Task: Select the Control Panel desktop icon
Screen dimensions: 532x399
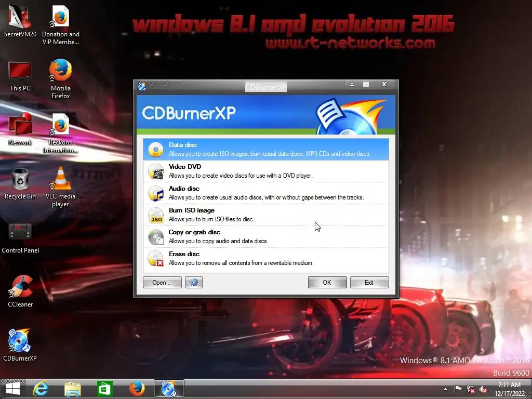Action: coord(20,238)
